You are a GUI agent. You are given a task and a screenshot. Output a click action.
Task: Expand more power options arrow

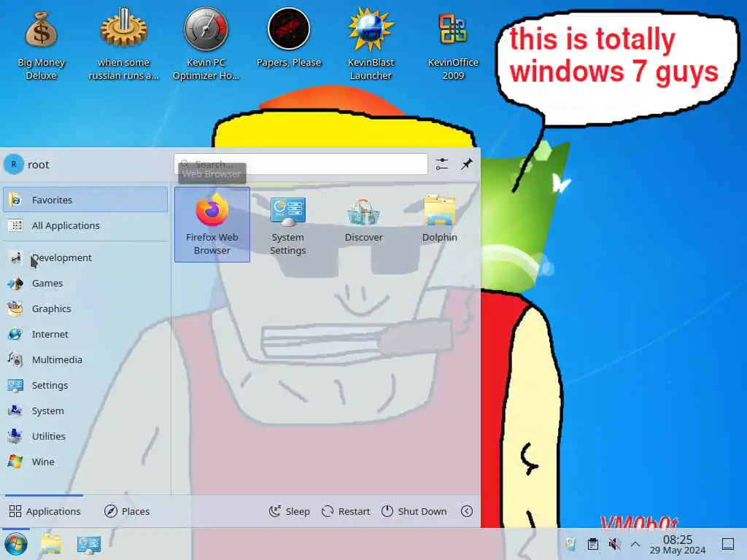(x=467, y=511)
